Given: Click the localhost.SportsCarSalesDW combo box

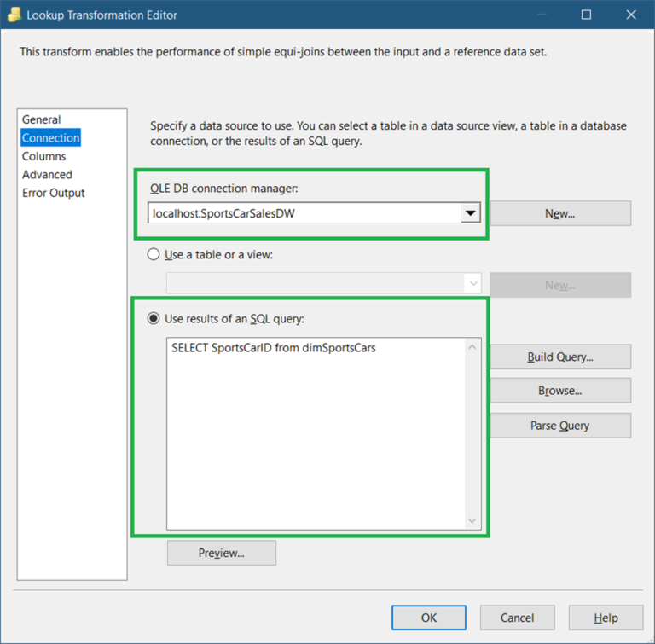Looking at the screenshot, I should 303,213.
